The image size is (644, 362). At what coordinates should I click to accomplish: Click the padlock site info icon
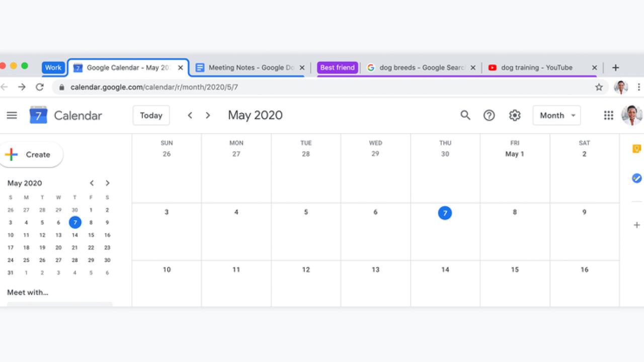(62, 87)
